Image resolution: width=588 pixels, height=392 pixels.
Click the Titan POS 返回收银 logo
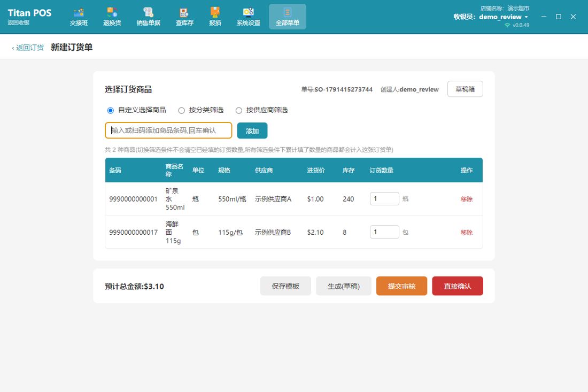click(29, 17)
